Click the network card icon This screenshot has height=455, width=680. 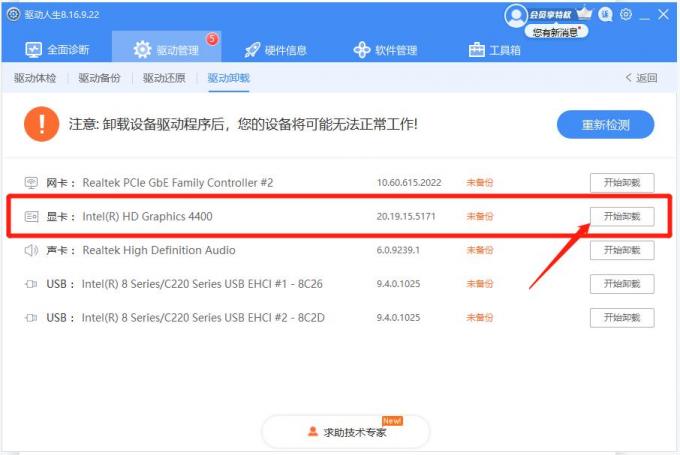coord(31,183)
